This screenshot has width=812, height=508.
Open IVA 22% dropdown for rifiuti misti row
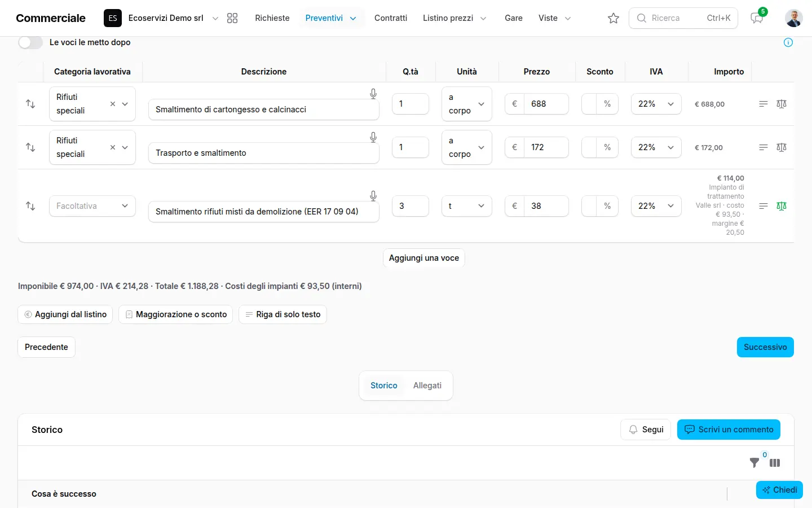pos(656,206)
